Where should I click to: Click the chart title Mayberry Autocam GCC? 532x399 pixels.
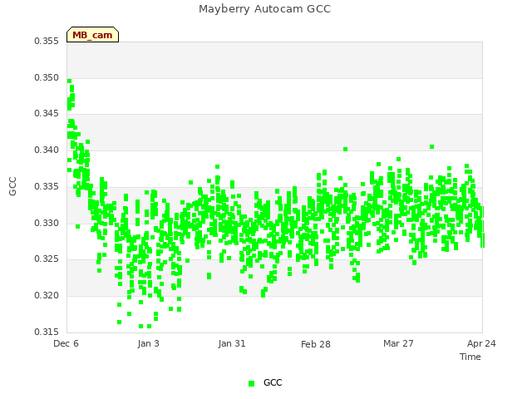point(264,9)
